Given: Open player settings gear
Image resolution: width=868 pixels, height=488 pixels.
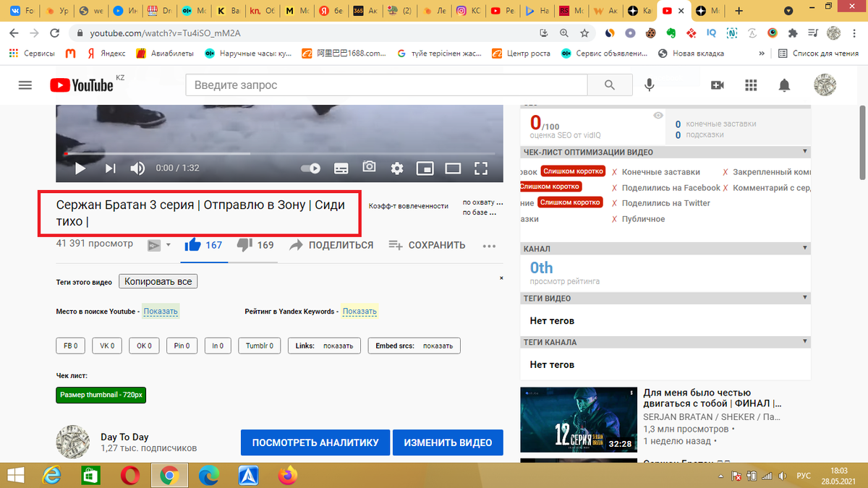Looking at the screenshot, I should (397, 168).
